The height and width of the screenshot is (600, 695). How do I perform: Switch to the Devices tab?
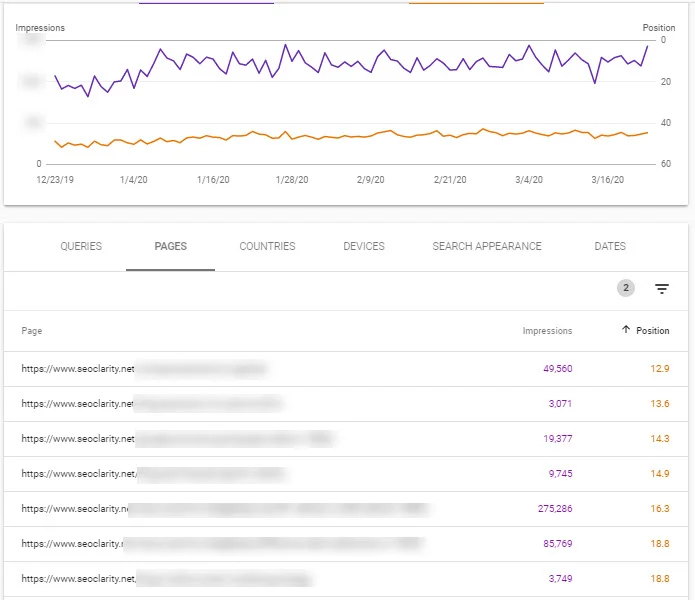click(x=364, y=246)
